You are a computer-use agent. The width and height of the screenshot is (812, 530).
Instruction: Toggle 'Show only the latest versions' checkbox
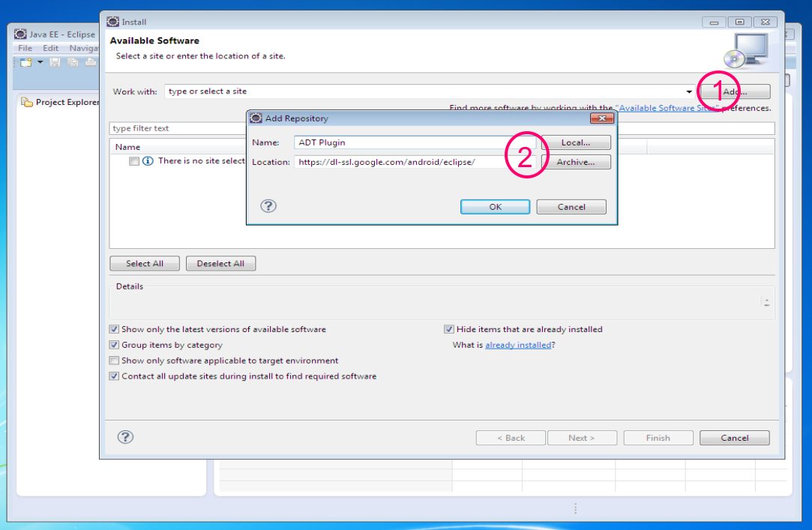(114, 329)
